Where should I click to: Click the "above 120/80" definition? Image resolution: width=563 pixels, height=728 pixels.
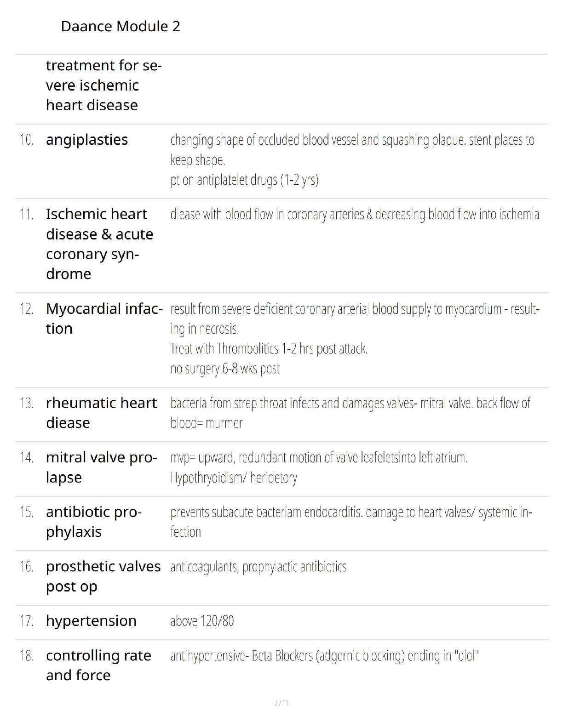(x=202, y=621)
